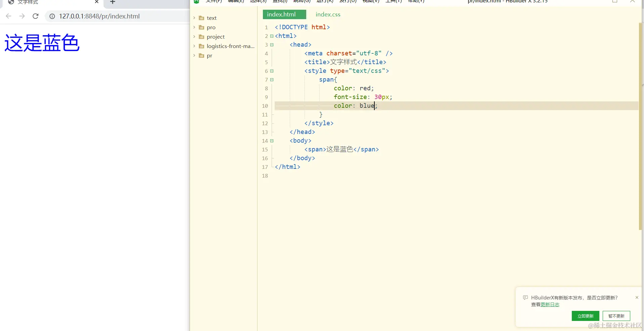Collapse the head block at line 3

(x=272, y=45)
